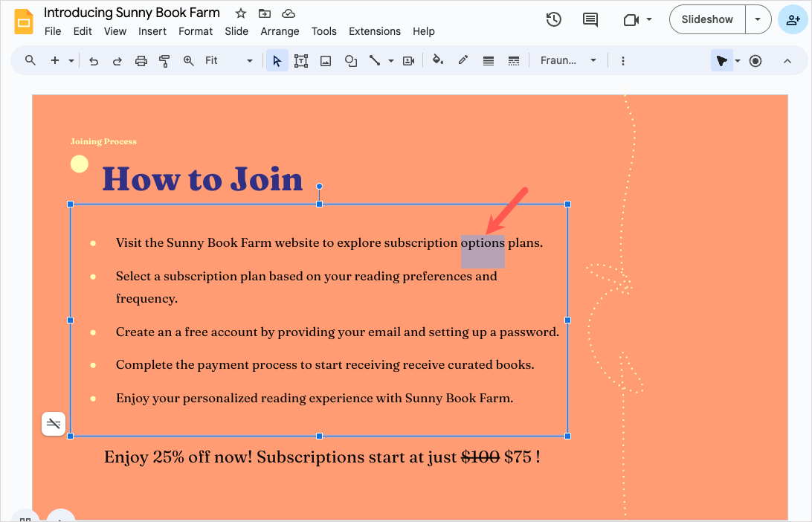
Task: Click the search menus magnifier
Action: (30, 60)
